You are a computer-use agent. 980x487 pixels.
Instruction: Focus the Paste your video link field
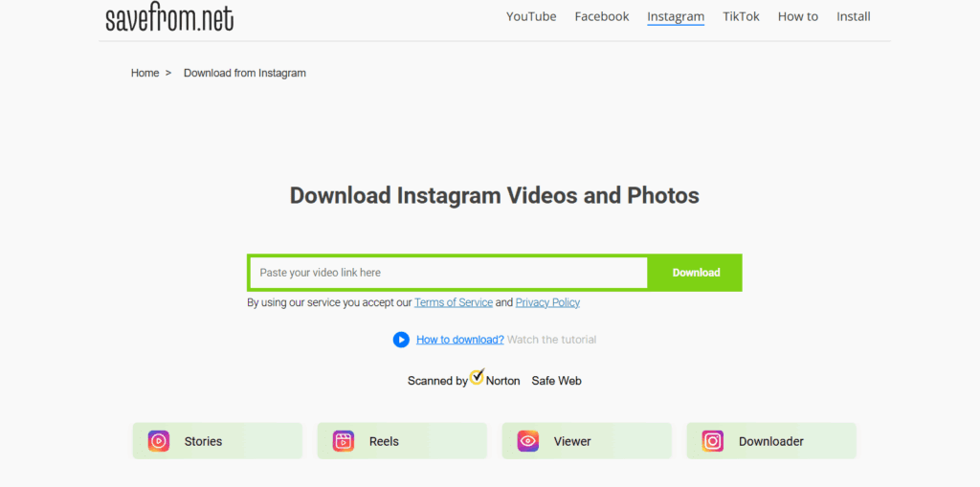(448, 273)
